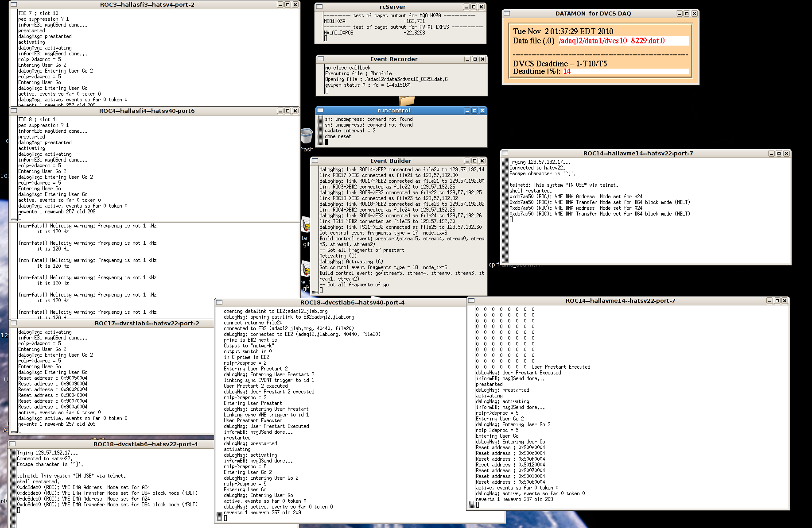Viewport: 812px width, 528px height.
Task: Click the runcontrol terminal scrollbar
Action: (320, 131)
